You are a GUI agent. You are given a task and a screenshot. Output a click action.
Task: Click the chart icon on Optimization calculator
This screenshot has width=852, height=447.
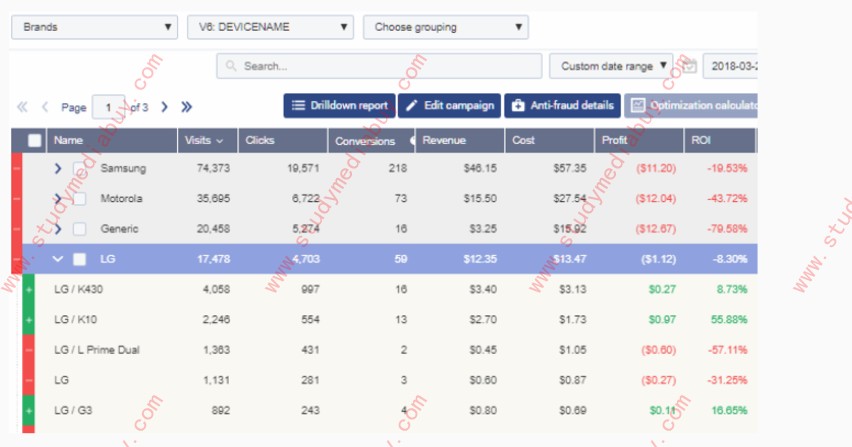tap(638, 105)
